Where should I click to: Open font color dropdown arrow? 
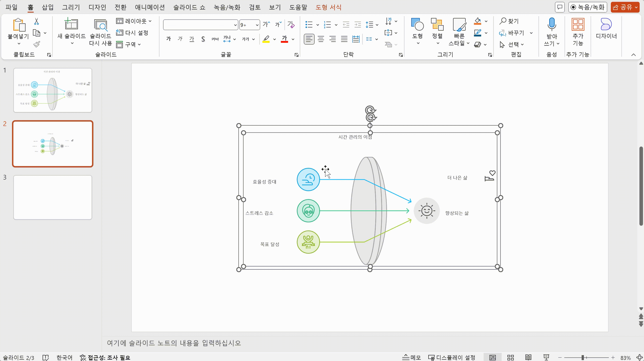coord(293,39)
